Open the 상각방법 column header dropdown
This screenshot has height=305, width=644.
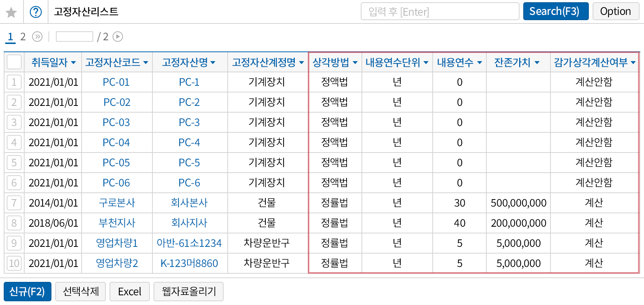point(355,63)
